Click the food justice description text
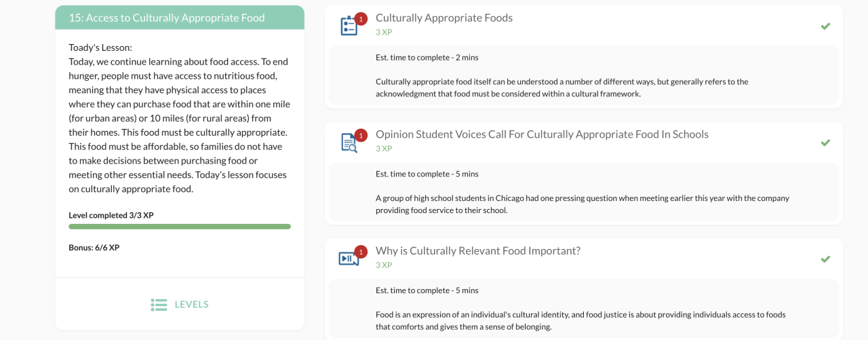Image resolution: width=868 pixels, height=340 pixels. pos(580,320)
